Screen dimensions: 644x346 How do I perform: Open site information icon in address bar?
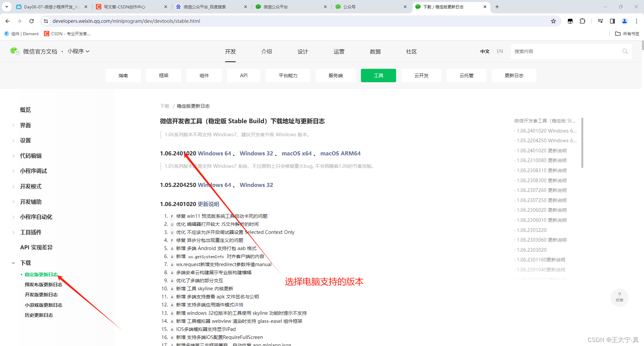[46, 21]
